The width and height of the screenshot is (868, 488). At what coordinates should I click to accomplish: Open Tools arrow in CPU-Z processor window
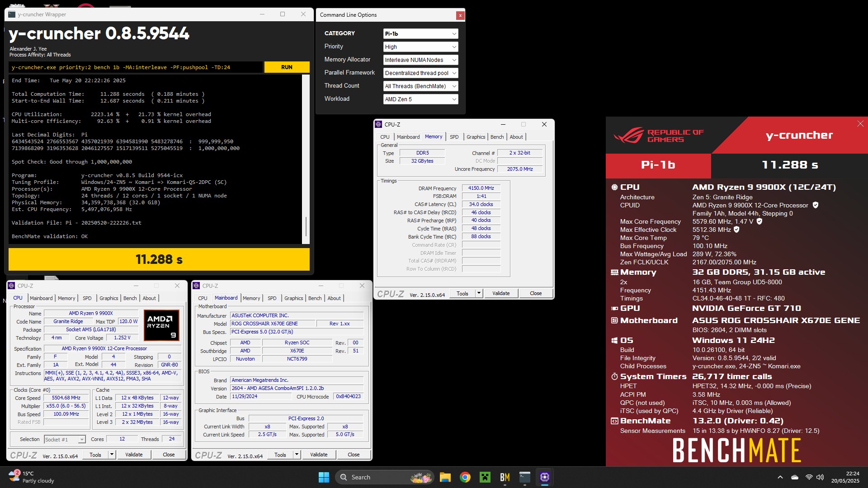112,455
